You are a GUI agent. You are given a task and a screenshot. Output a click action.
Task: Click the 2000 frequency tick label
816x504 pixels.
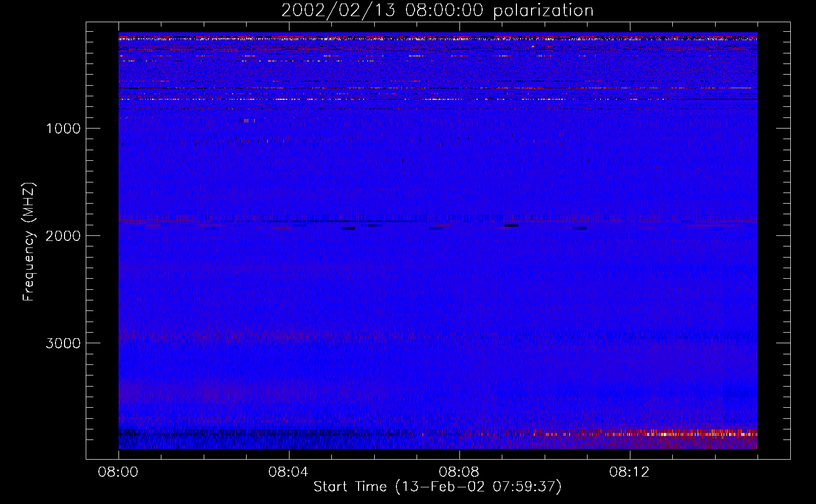coord(63,236)
